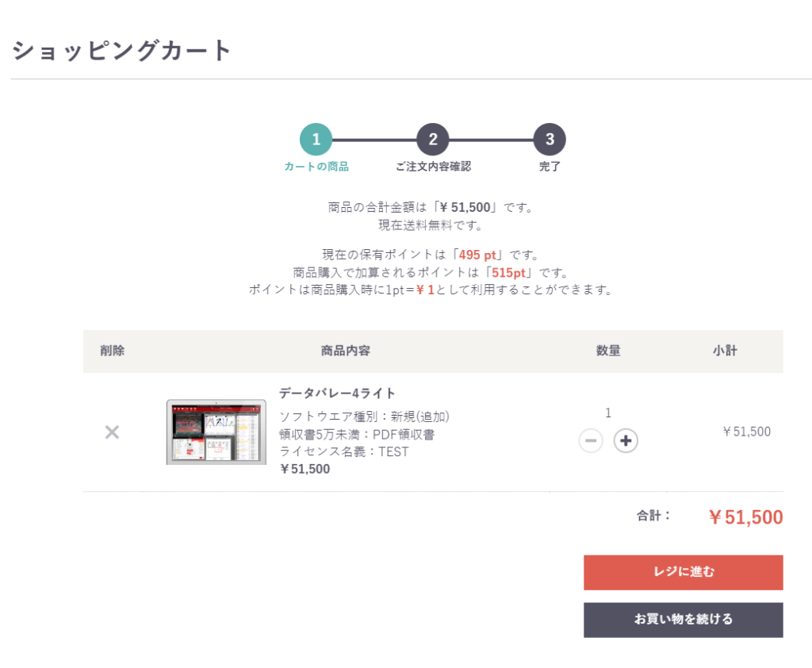Screen dimensions: 812x668
Task: Decrease quantity with the minus button
Action: tap(591, 440)
